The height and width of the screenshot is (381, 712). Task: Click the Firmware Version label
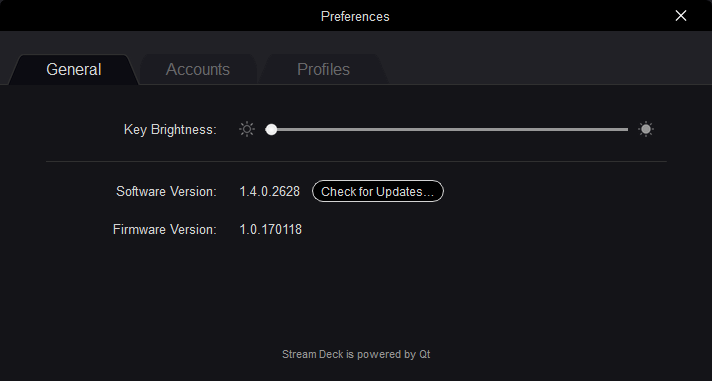coord(164,229)
